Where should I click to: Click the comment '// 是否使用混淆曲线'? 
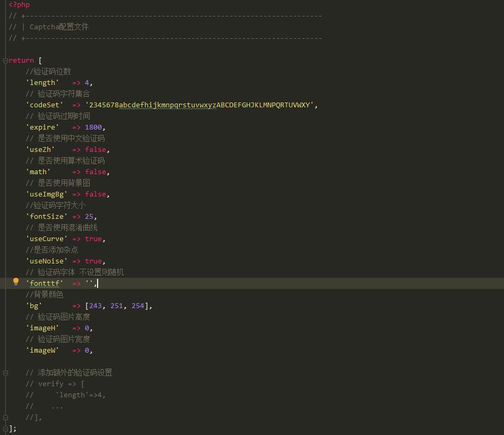point(62,228)
